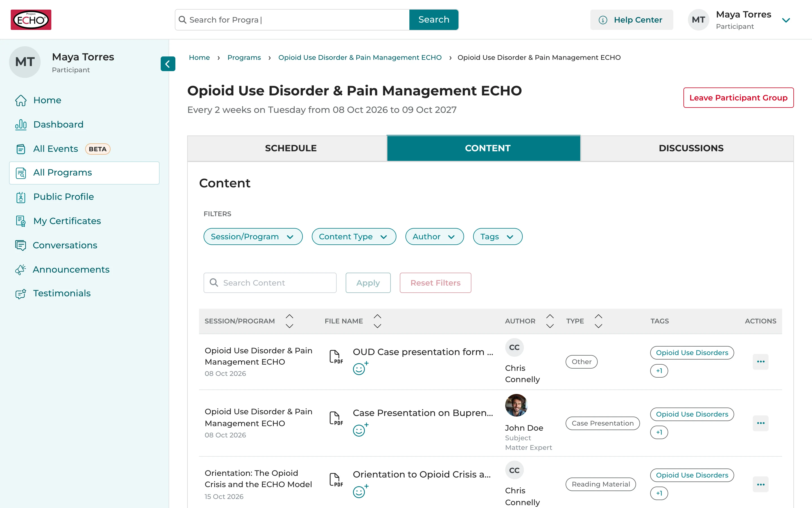Screen dimensions: 812x508
Task: Click PDF icon for OUD Case presentation form
Action: pyautogui.click(x=336, y=356)
